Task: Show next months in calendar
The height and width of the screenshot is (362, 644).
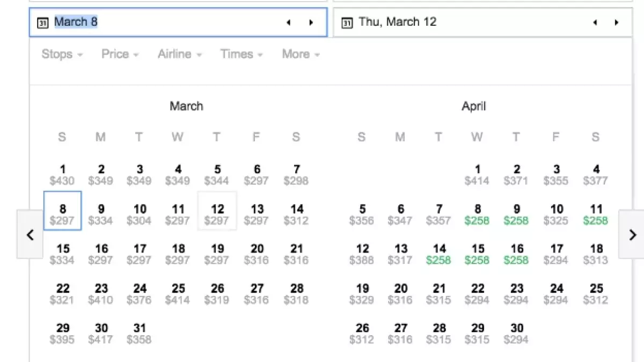Action: (632, 234)
